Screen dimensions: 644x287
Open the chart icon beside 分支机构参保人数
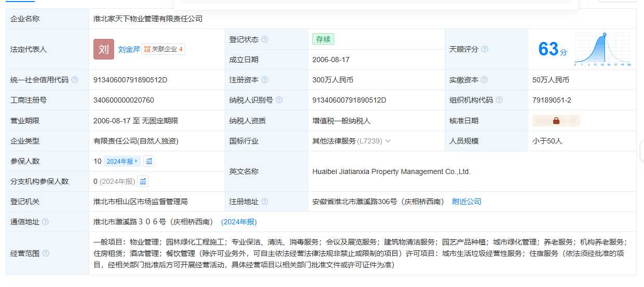tap(143, 181)
